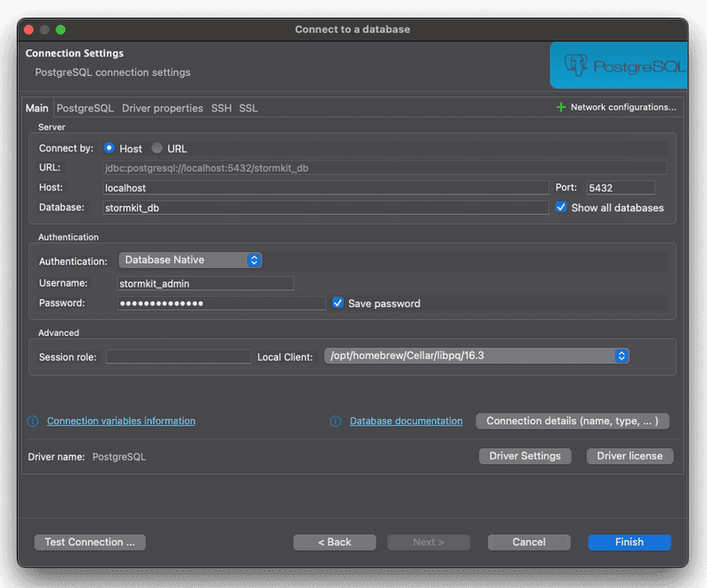This screenshot has width=707, height=588.
Task: Open the SSL tab
Action: (248, 108)
